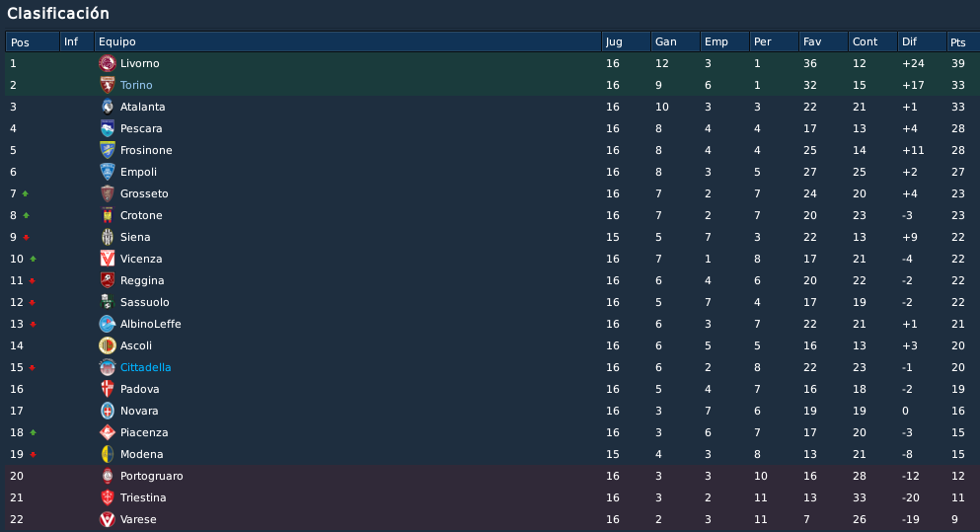980x532 pixels.
Task: Click the Pescara club logo
Action: click(x=108, y=128)
